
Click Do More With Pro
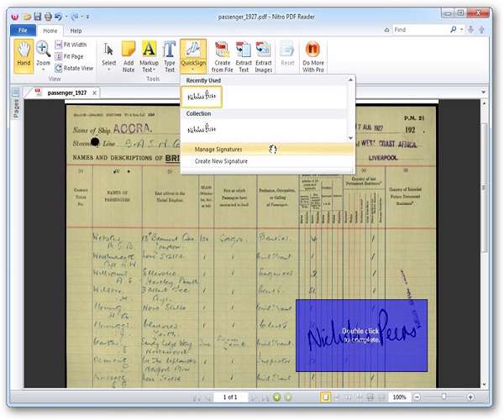313,56
